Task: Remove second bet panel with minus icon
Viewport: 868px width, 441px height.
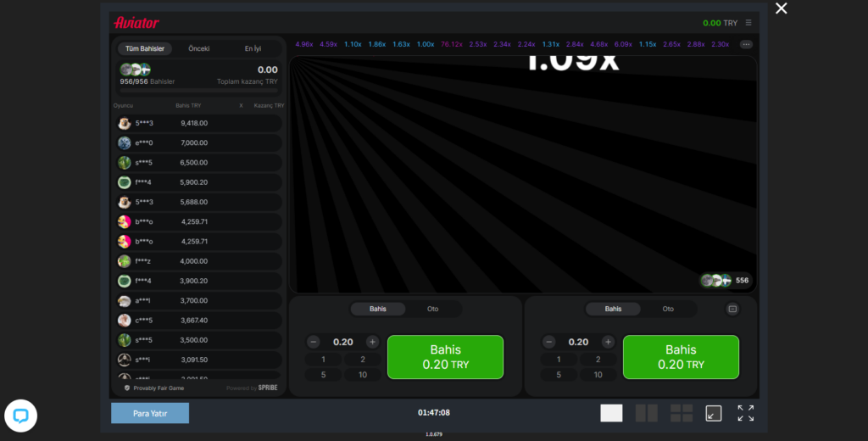Action: tap(733, 310)
